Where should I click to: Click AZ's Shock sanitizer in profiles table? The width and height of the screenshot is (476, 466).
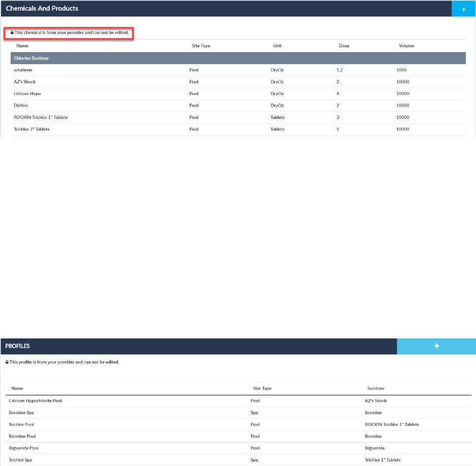(x=376, y=401)
